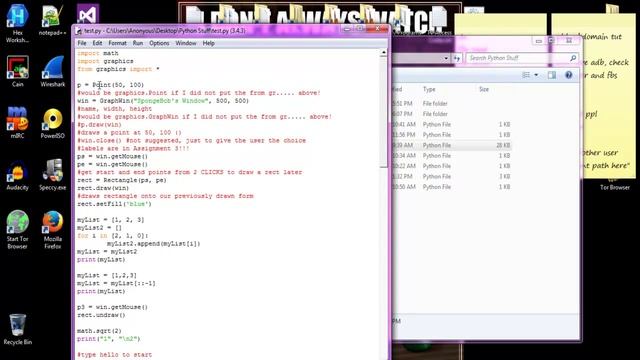The height and width of the screenshot is (360, 640).
Task: Click the 'math.sqrt(2)' line
Action: click(99, 331)
